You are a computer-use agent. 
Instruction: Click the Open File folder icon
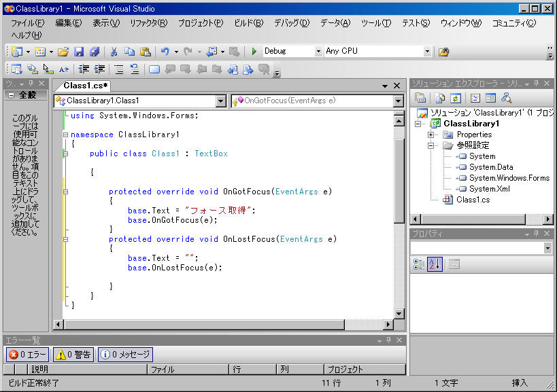[x=63, y=52]
